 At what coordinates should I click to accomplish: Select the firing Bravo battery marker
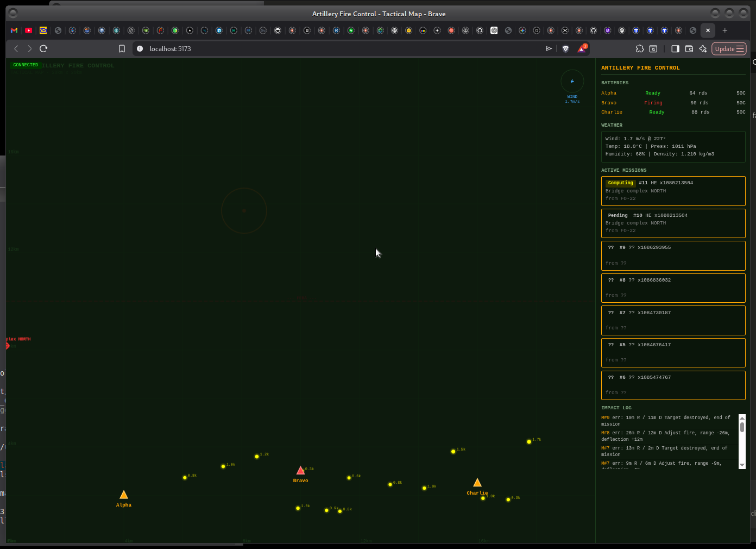[x=300, y=470]
